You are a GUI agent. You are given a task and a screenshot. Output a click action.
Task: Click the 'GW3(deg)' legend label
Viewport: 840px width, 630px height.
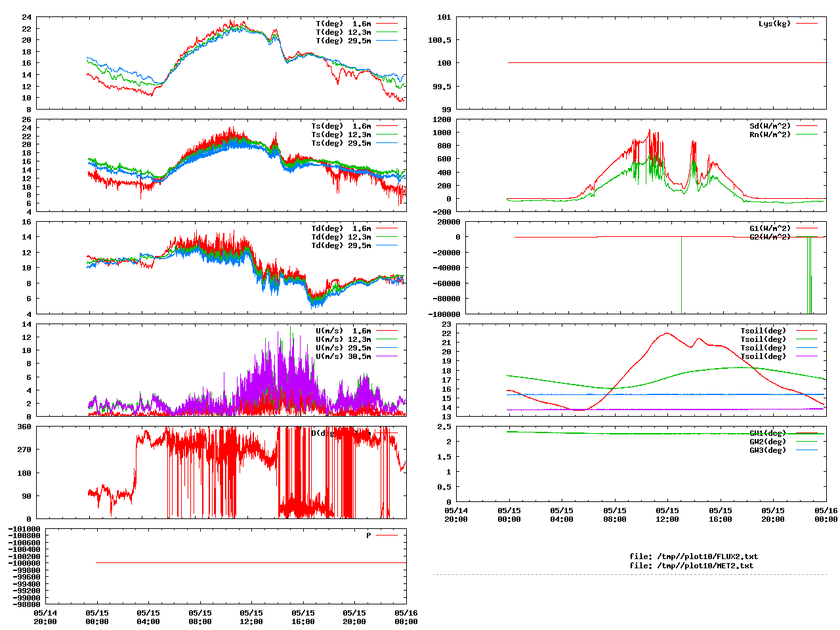[x=768, y=450]
